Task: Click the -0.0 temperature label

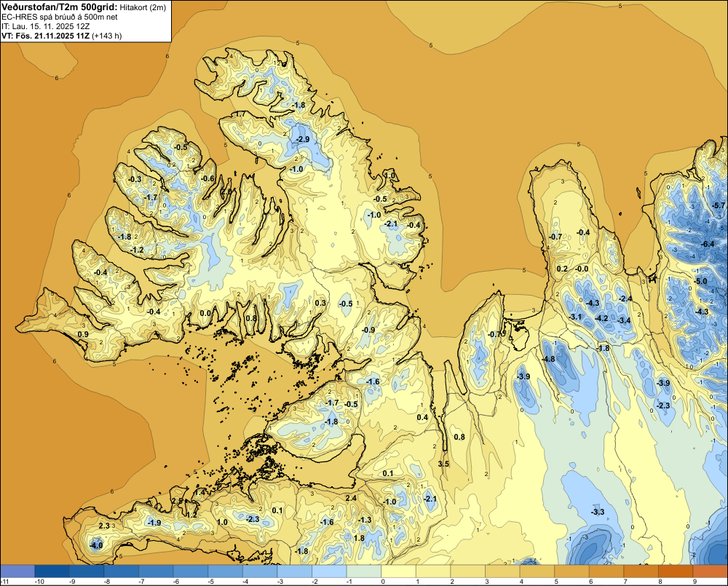Action: (x=582, y=269)
